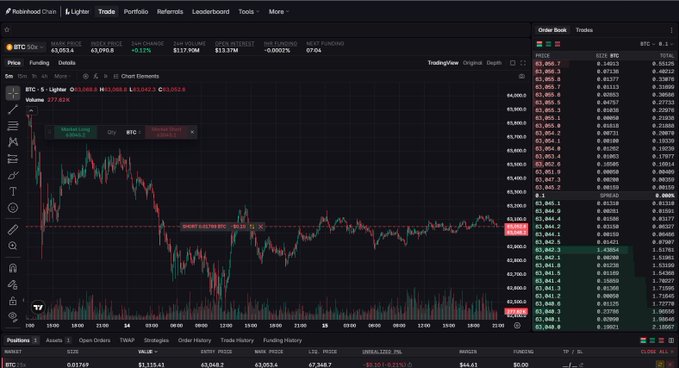Screen dimensions: 679x368
Task: Expand the More timeframes dropdown
Action: pos(61,76)
